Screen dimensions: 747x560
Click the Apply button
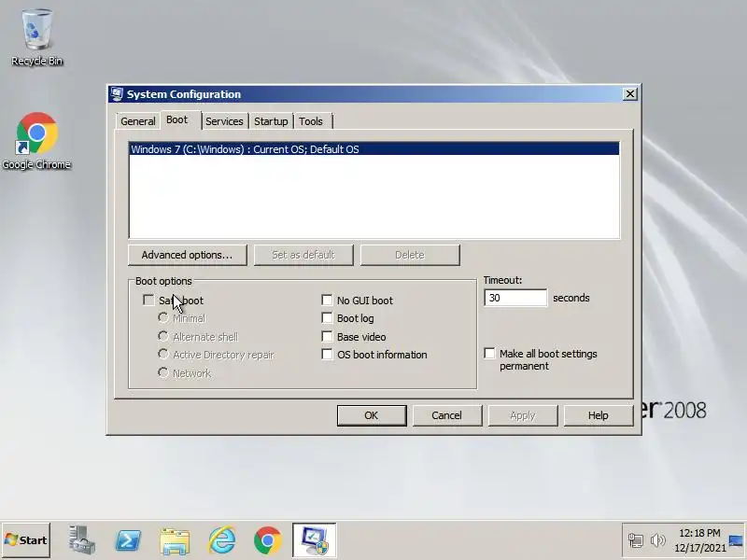tap(523, 415)
